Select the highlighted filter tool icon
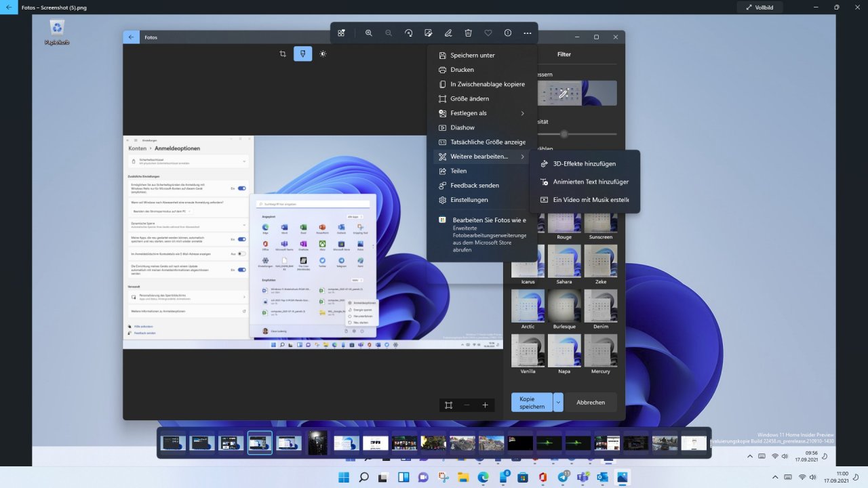 pos(302,54)
